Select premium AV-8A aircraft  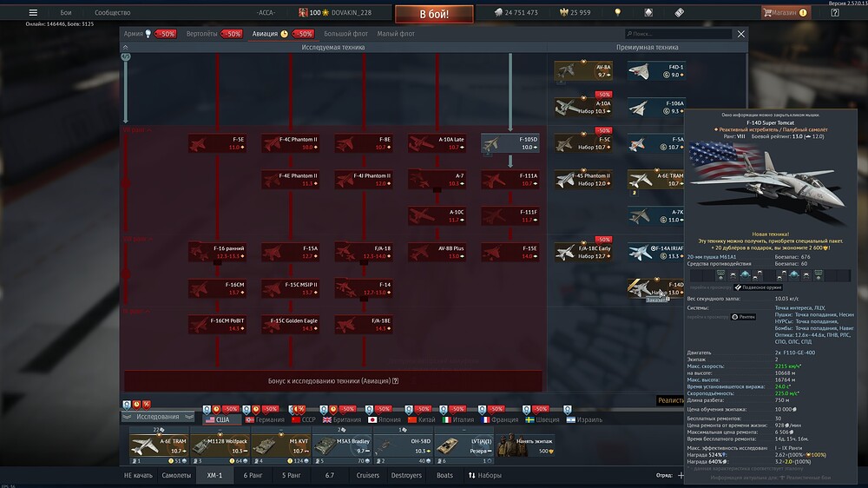(x=583, y=71)
